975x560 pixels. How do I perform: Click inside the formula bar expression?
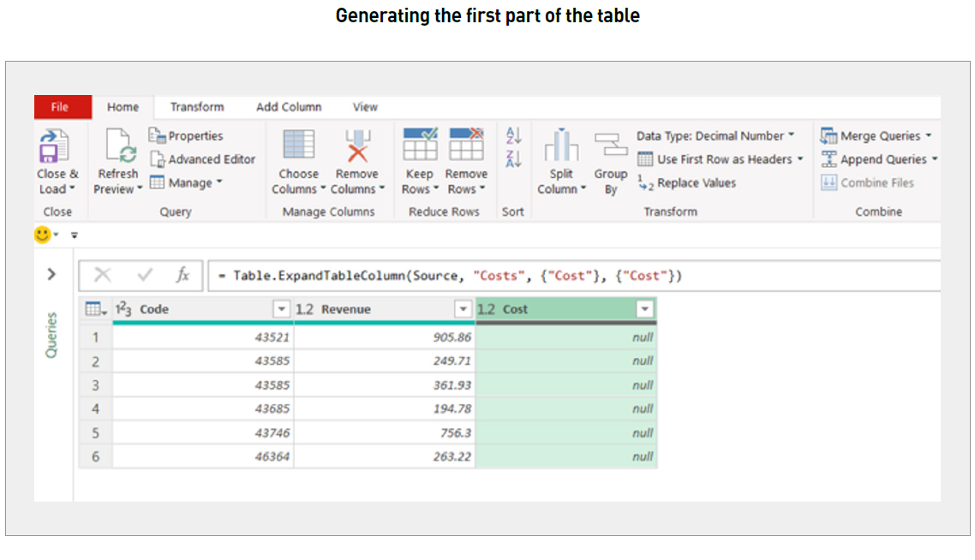tap(428, 275)
